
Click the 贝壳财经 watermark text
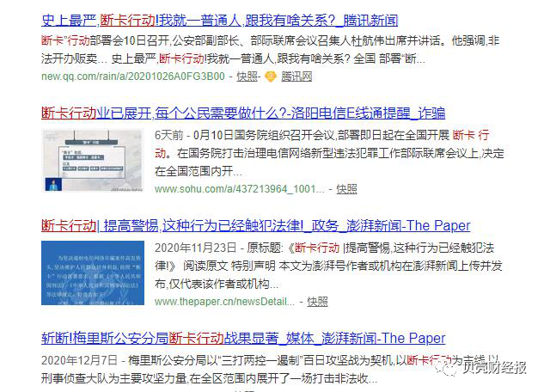point(494,368)
